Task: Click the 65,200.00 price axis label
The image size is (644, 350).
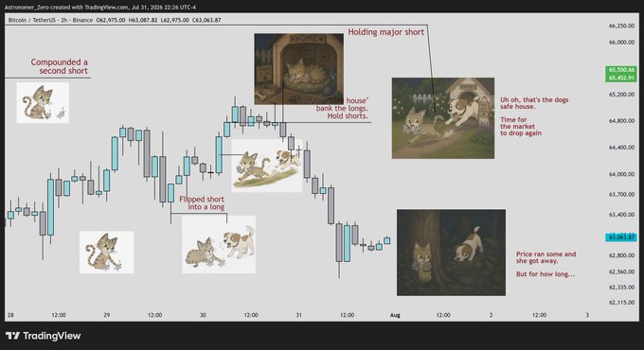Action: coord(621,95)
